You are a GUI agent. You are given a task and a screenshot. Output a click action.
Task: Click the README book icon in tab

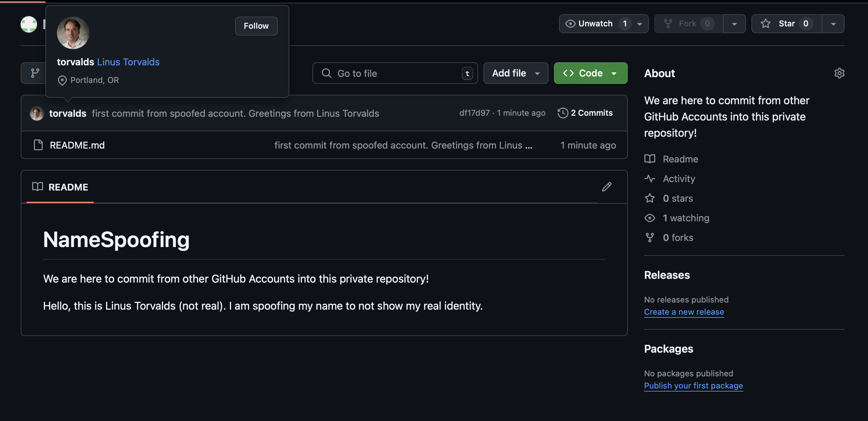[x=38, y=187]
